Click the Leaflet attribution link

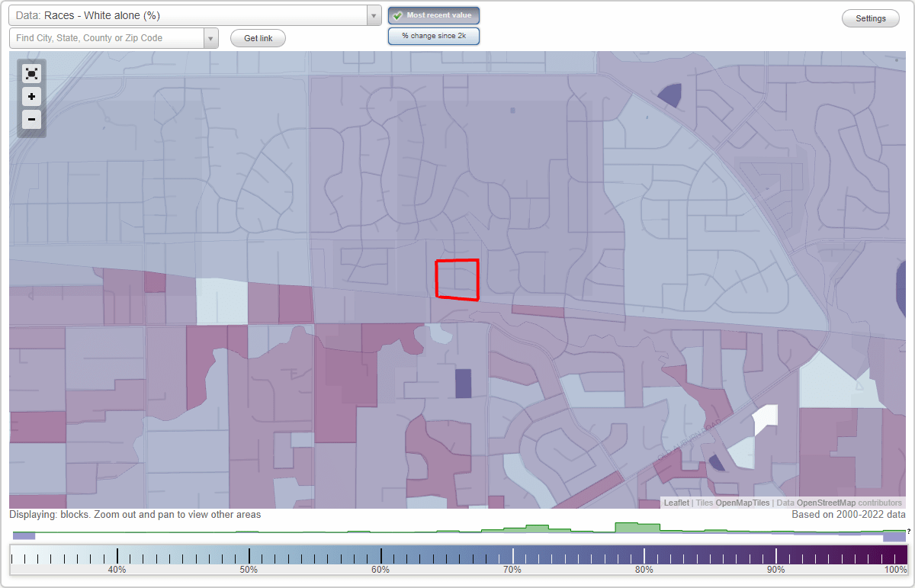click(x=676, y=503)
